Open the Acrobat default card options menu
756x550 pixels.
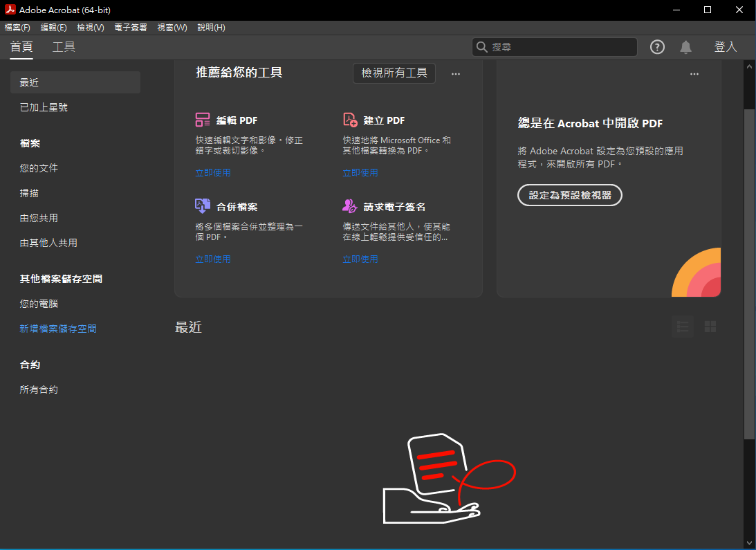pyautogui.click(x=694, y=73)
